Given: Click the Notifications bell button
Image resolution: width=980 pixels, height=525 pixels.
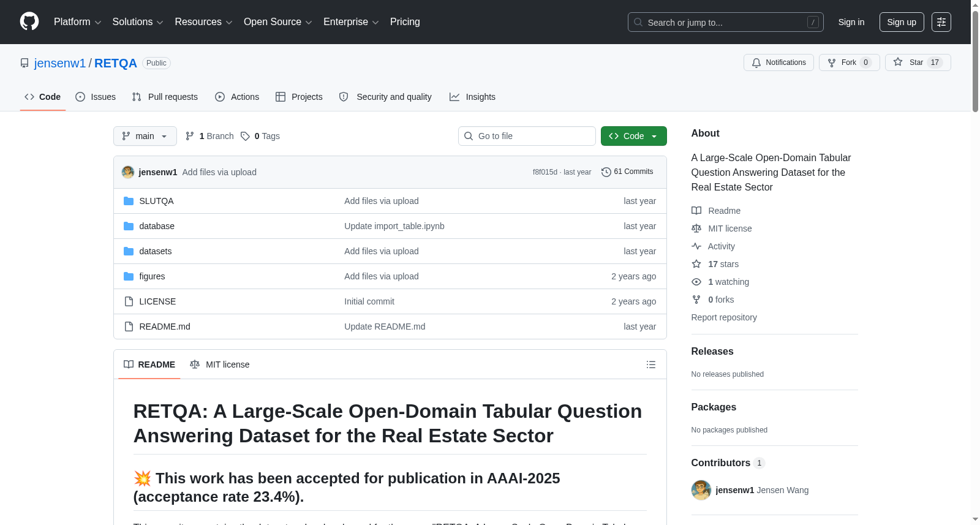Looking at the screenshot, I should pyautogui.click(x=778, y=62).
